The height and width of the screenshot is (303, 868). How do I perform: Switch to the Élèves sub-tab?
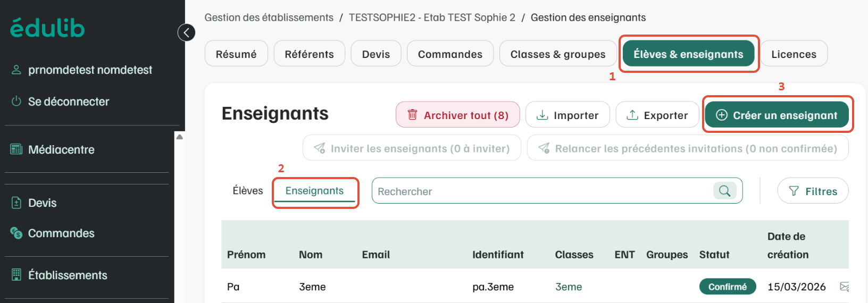tap(248, 190)
